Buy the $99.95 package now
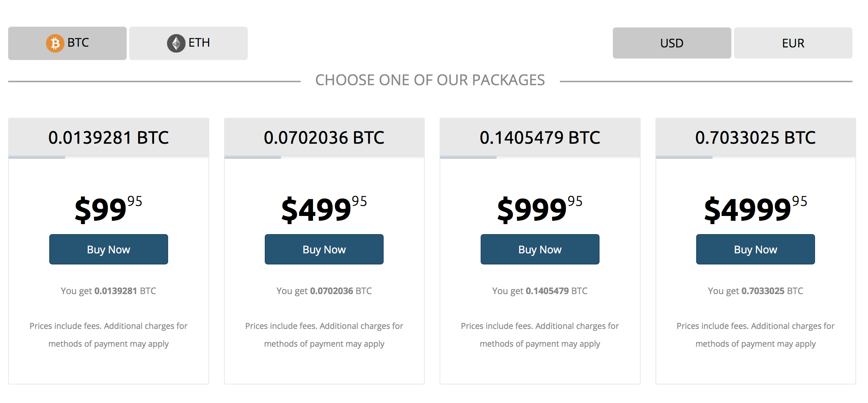 pos(108,249)
